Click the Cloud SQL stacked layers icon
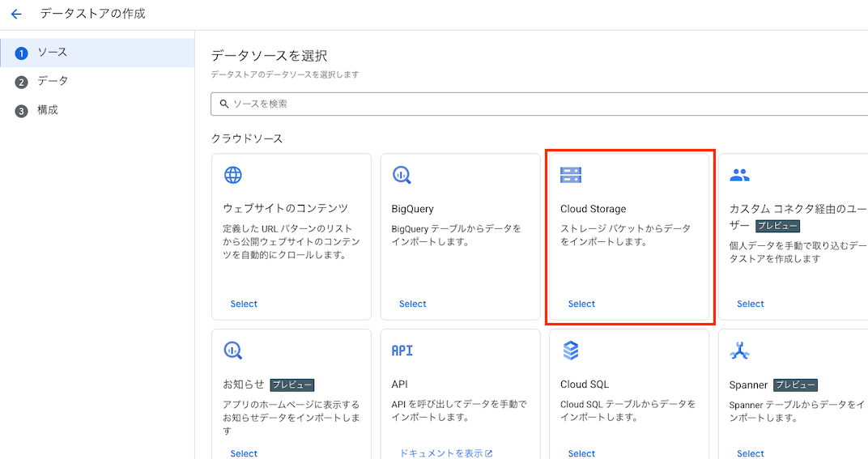This screenshot has width=868, height=459. click(571, 351)
